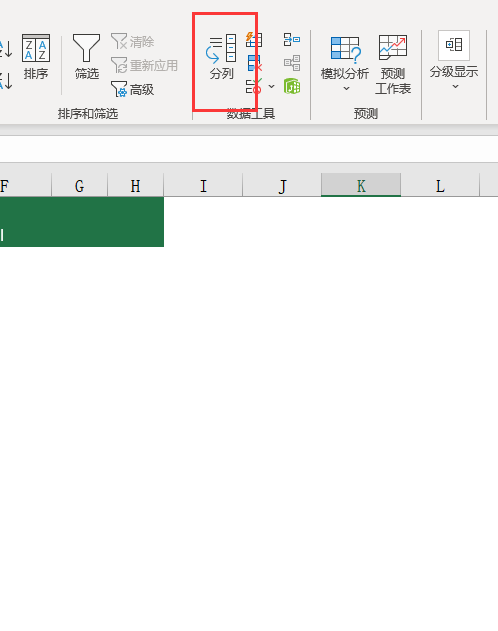Open the 模拟分析 What-If Analysis menu
Viewport: 498px width, 631px height.
tap(345, 63)
